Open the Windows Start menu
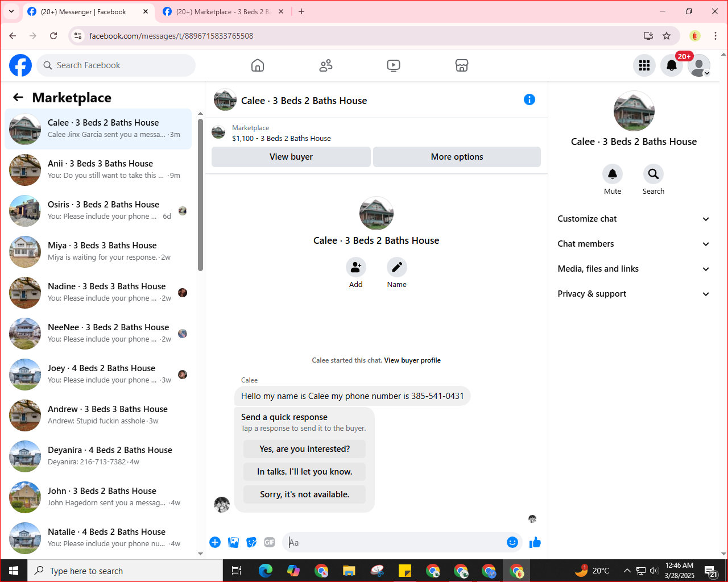The width and height of the screenshot is (728, 582). coord(14,571)
